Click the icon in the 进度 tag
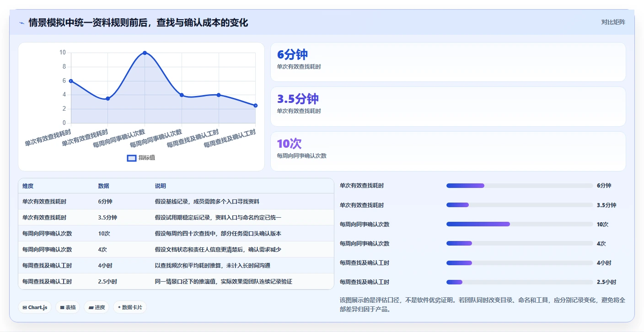 click(x=91, y=308)
